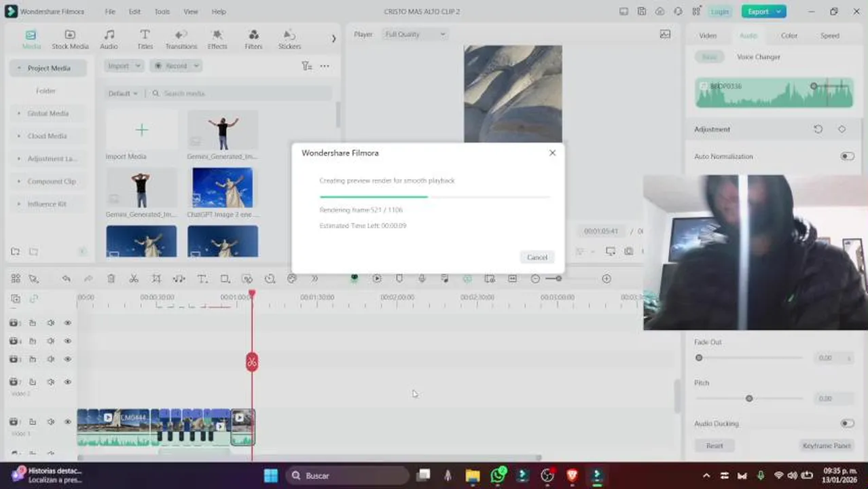
Task: Click the Adjustment reset arrow icon
Action: tap(818, 129)
